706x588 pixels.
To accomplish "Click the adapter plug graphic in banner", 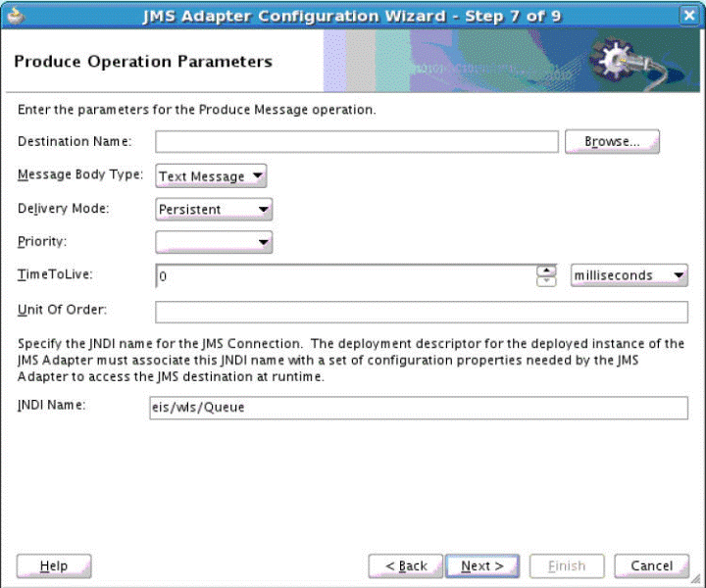I will tap(630, 63).
